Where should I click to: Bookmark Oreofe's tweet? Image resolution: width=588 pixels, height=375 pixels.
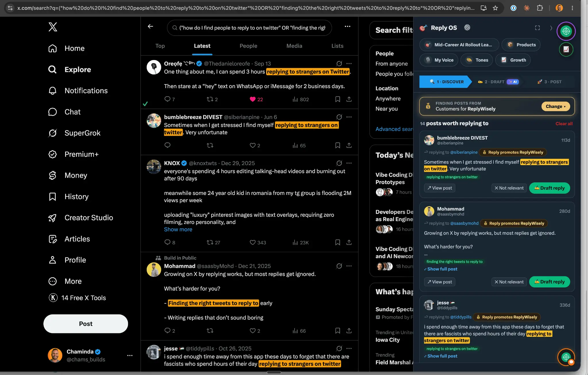pyautogui.click(x=338, y=99)
